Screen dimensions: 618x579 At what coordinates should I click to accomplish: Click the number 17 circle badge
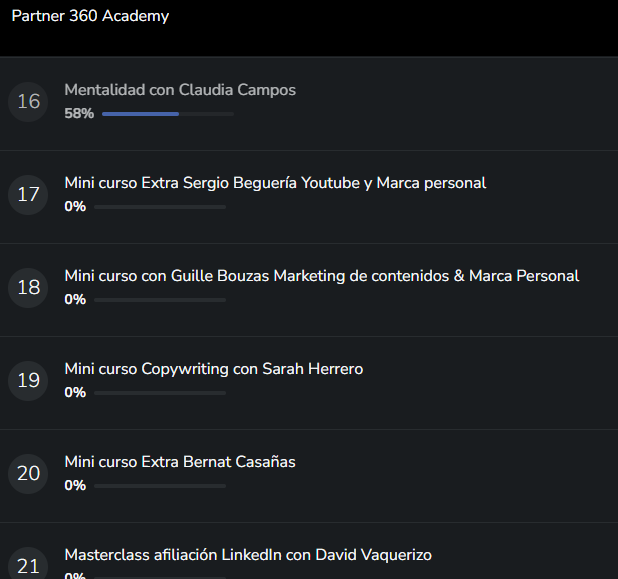click(28, 195)
